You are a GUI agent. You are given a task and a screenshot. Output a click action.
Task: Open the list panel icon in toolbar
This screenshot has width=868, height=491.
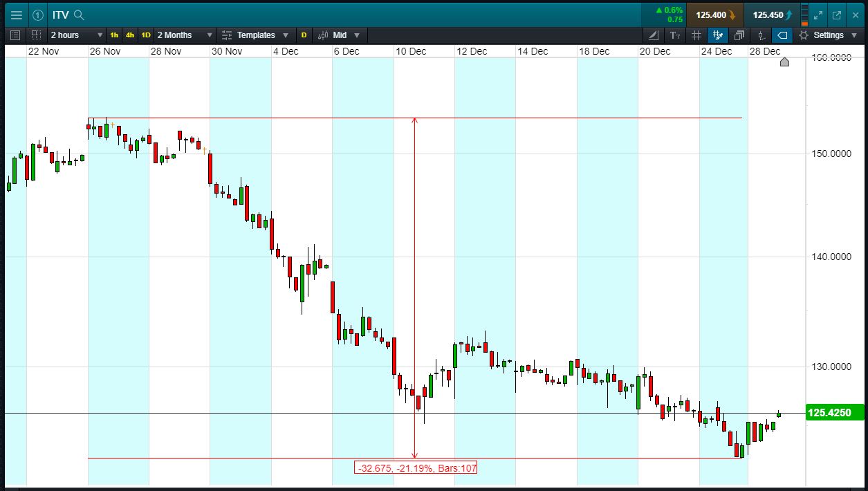16,35
